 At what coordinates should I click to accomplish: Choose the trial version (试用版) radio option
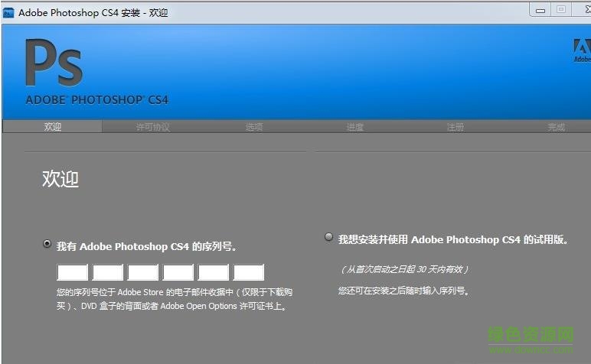(x=328, y=237)
